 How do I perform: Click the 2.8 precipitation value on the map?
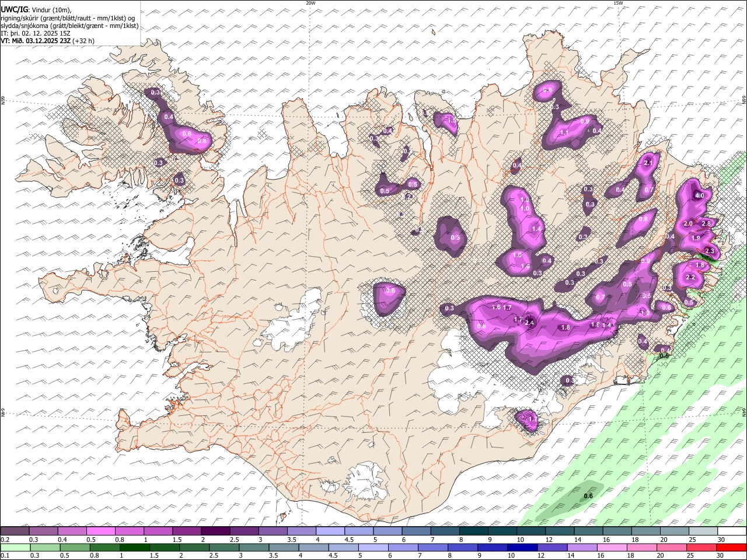coord(706,224)
